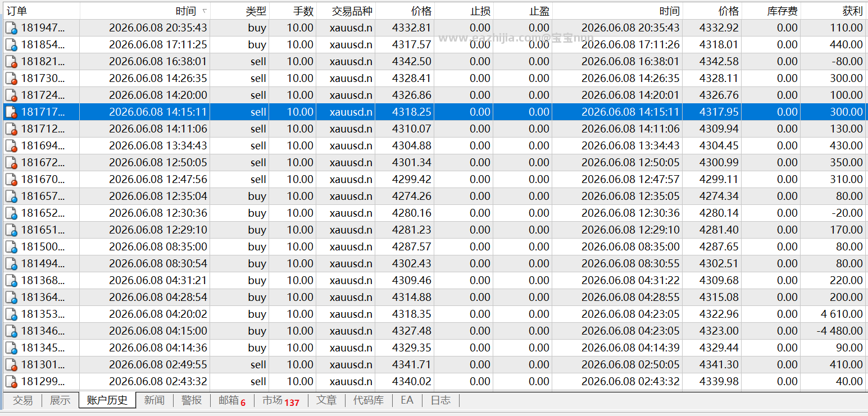Click the 止损 column header
This screenshot has width=868, height=416.
click(463, 11)
